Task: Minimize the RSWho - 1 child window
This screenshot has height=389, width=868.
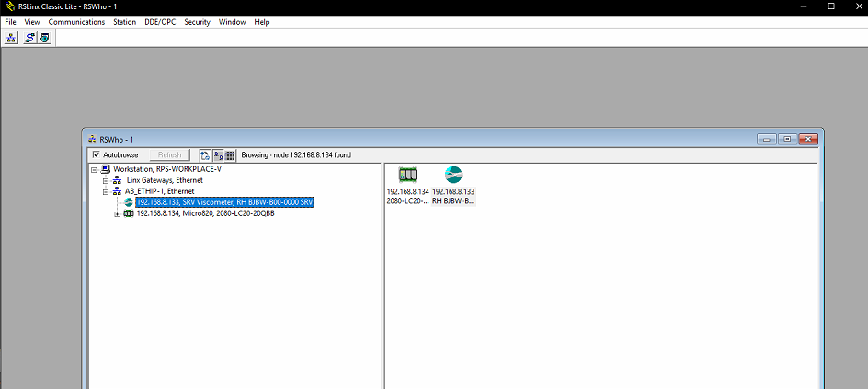Action: (767, 139)
